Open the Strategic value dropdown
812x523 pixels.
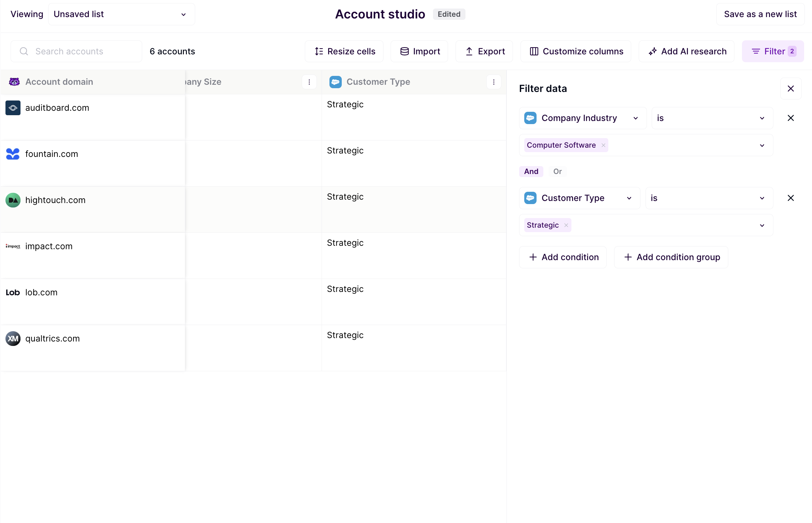tap(761, 225)
